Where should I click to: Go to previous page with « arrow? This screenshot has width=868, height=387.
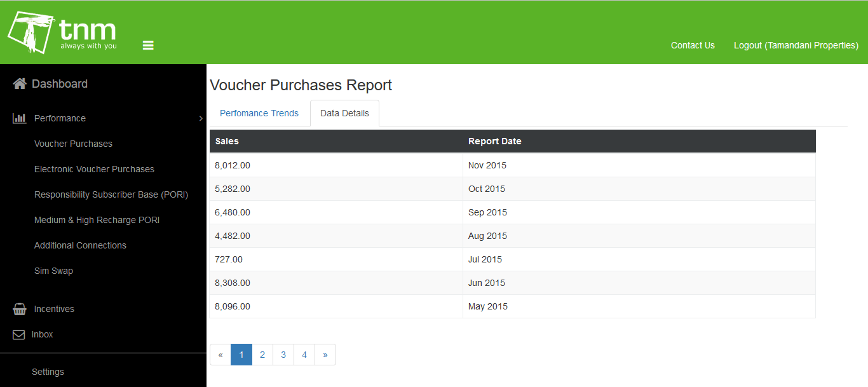220,355
